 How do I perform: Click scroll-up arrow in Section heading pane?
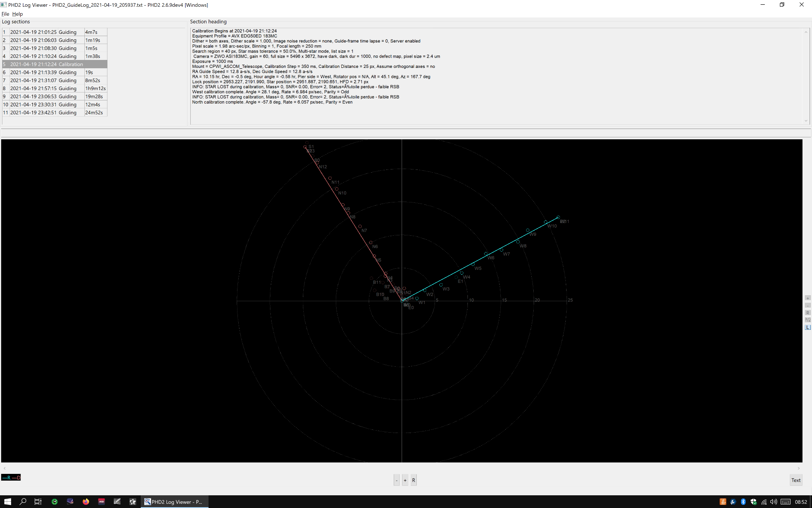(x=806, y=32)
